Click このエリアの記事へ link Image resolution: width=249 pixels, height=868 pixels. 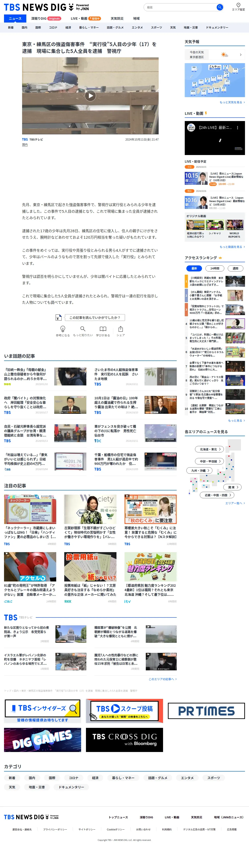click(162, 679)
